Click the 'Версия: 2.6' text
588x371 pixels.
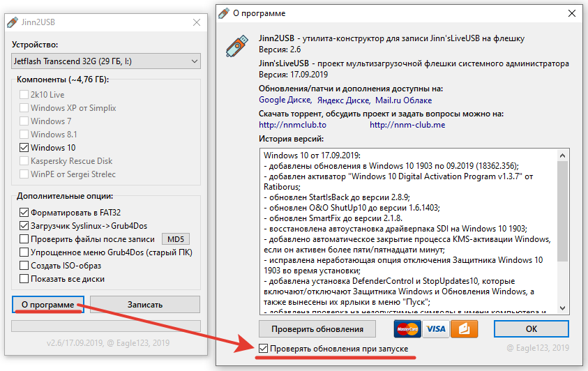click(280, 50)
